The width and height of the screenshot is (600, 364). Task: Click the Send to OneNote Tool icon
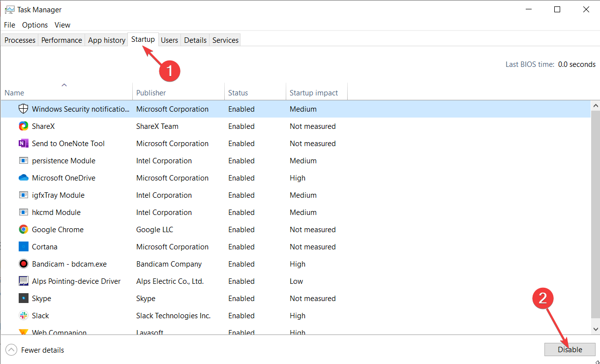pos(23,143)
